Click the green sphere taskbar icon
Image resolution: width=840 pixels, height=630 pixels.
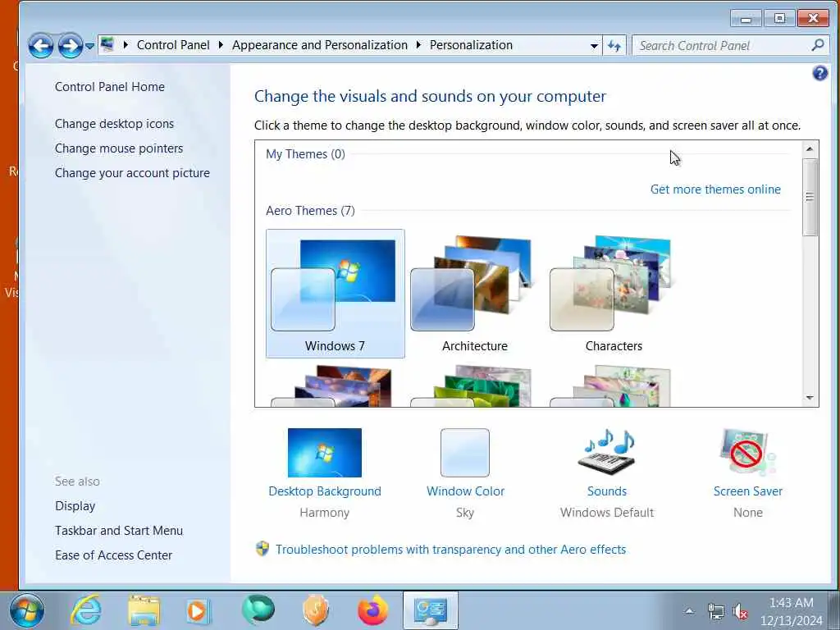pyautogui.click(x=258, y=610)
